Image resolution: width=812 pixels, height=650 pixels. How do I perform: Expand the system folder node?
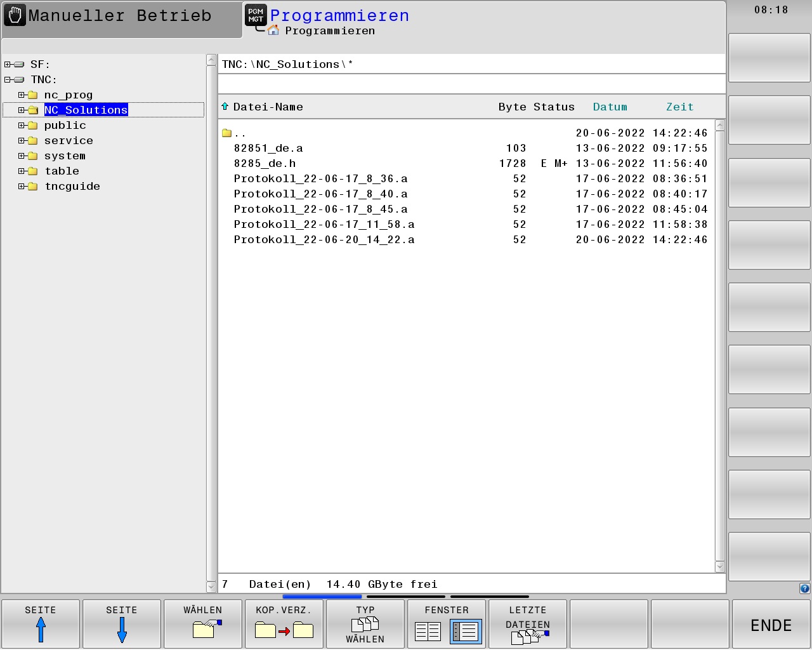point(22,156)
